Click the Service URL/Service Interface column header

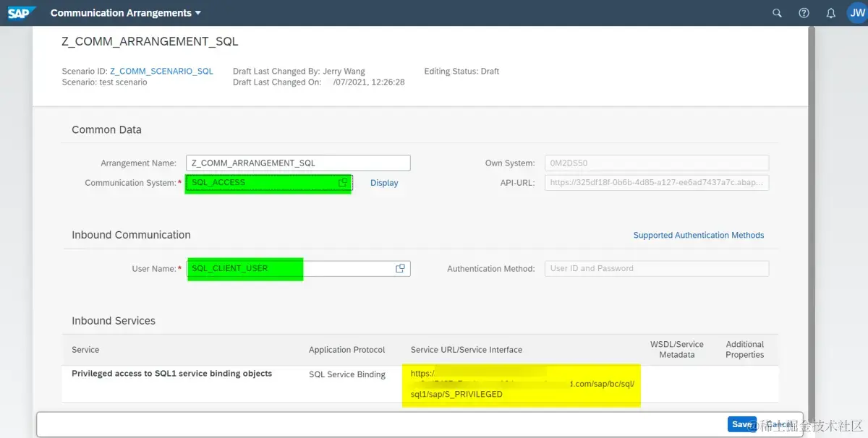pyautogui.click(x=467, y=350)
